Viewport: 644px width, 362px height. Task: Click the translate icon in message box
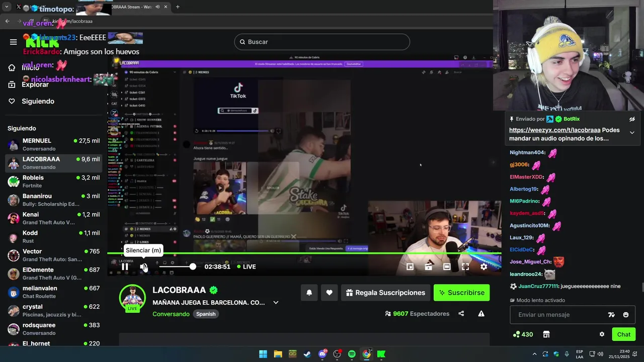[x=611, y=315]
